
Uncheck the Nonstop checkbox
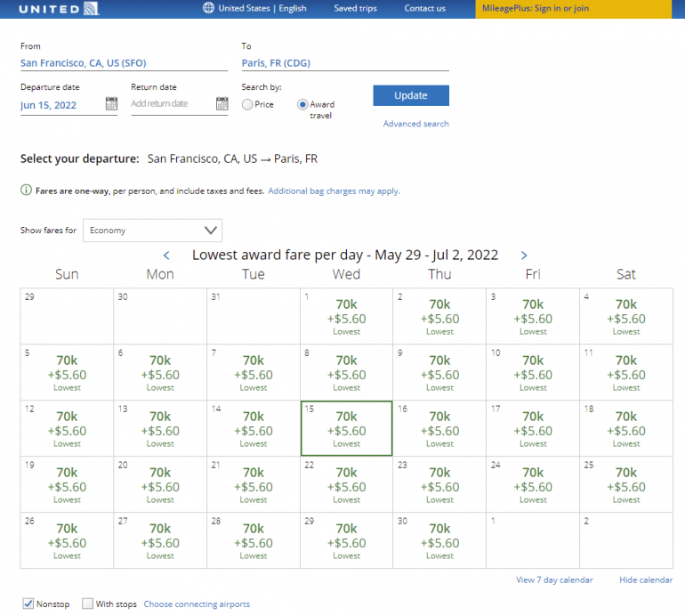28,604
